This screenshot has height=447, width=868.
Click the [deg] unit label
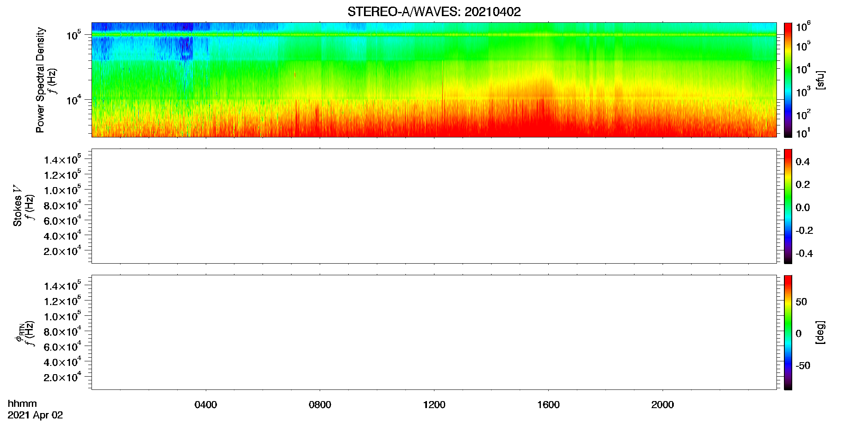click(820, 332)
